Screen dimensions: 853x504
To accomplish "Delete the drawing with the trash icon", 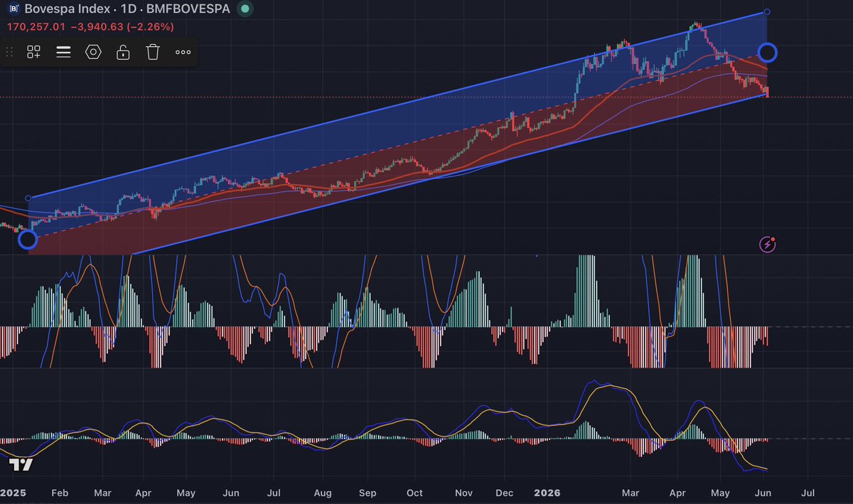I will coord(153,52).
